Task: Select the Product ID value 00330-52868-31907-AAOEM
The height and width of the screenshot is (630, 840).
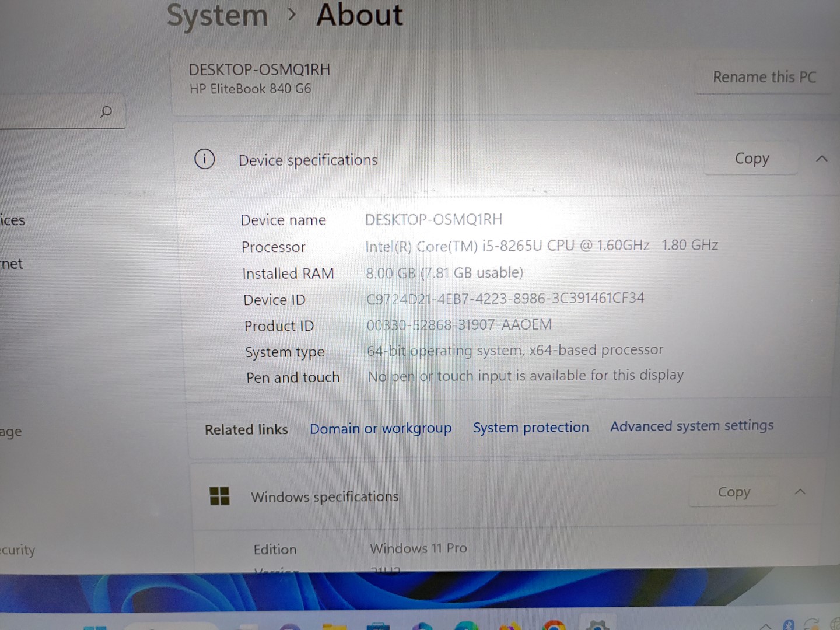Action: (x=459, y=324)
